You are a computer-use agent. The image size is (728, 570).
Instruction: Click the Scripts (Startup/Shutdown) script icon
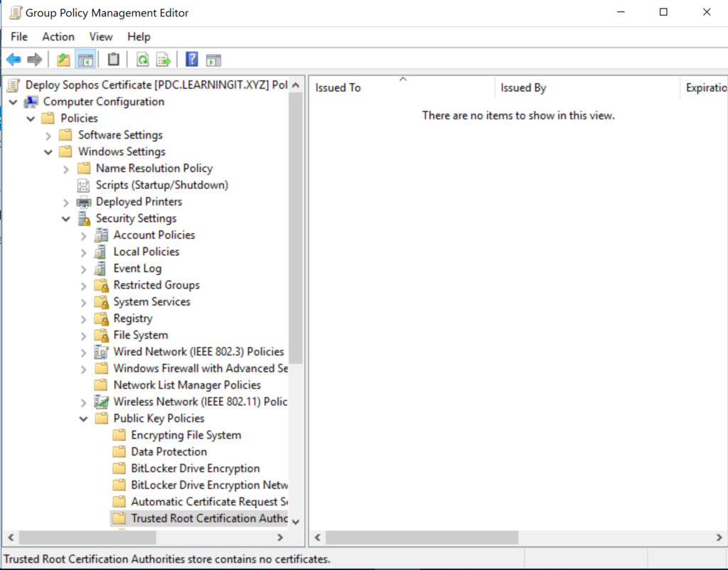coord(84,185)
